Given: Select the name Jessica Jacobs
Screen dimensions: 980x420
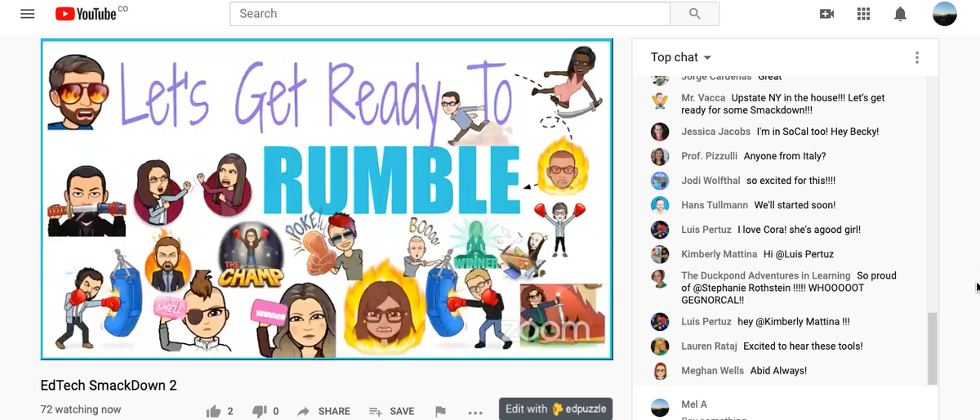Looking at the screenshot, I should (x=715, y=132).
